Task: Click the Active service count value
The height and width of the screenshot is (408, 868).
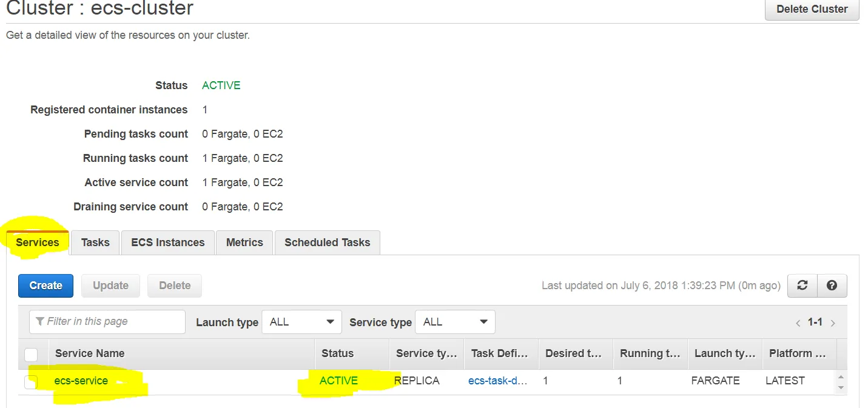Action: pyautogui.click(x=243, y=182)
